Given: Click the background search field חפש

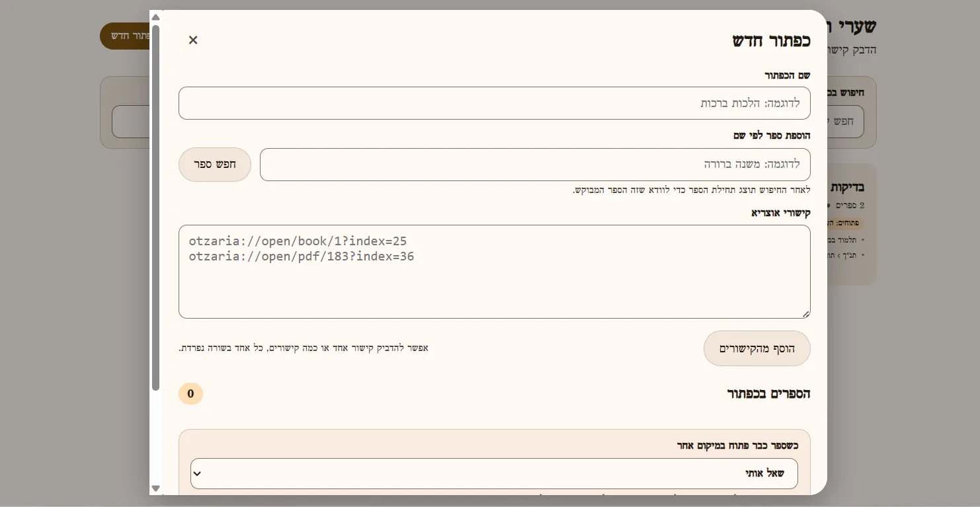Looking at the screenshot, I should (x=846, y=122).
